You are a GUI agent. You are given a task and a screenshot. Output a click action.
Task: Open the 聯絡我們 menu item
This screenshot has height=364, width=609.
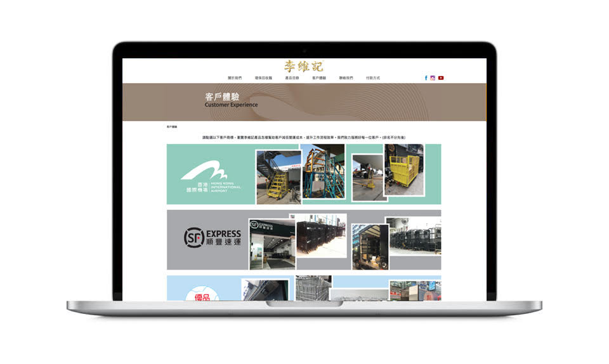[x=346, y=78]
